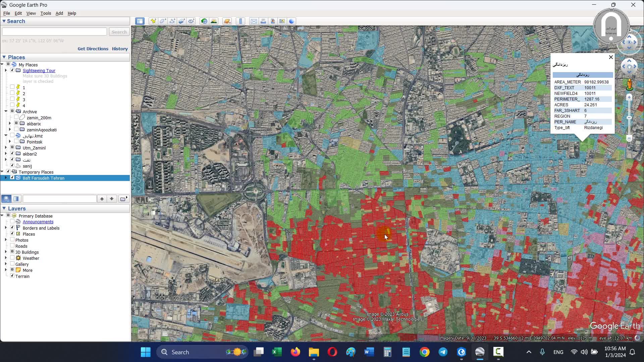The width and height of the screenshot is (644, 362).
Task: Toggle the sunlight across landscape tool
Action: click(214, 21)
